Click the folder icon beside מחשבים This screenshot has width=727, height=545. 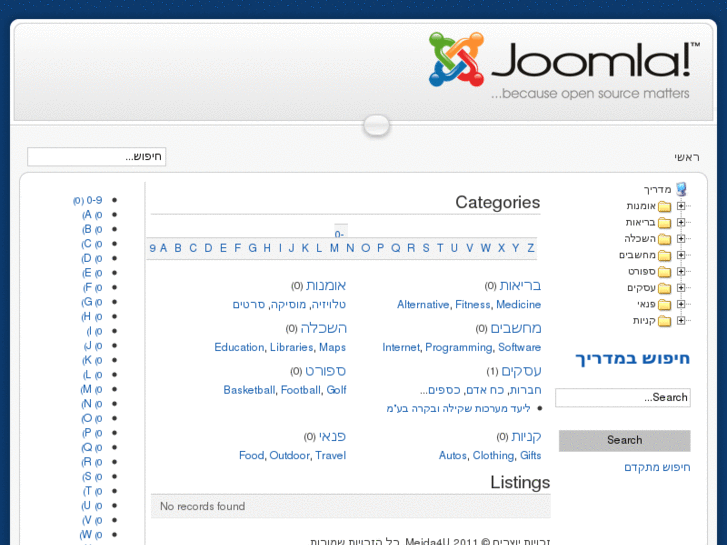[664, 255]
